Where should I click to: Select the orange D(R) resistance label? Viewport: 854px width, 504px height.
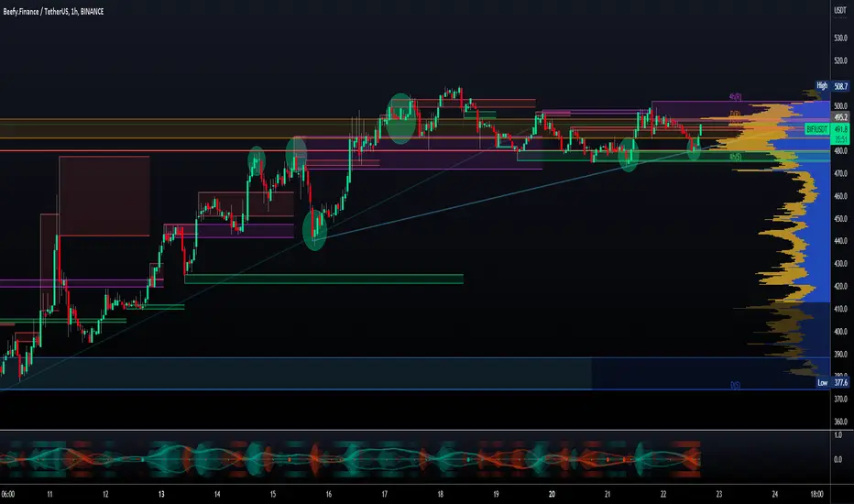(x=735, y=114)
